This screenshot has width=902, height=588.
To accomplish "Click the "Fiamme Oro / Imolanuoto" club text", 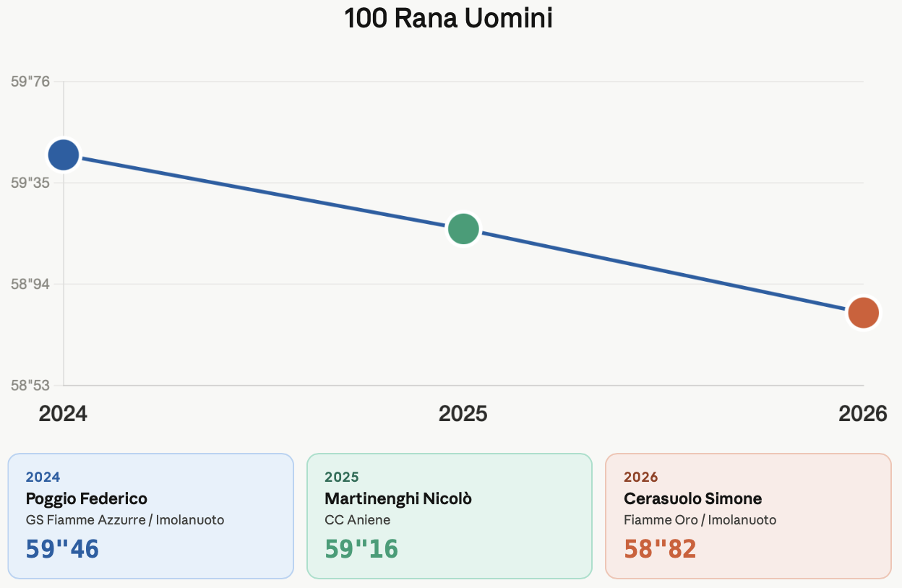I will point(700,520).
